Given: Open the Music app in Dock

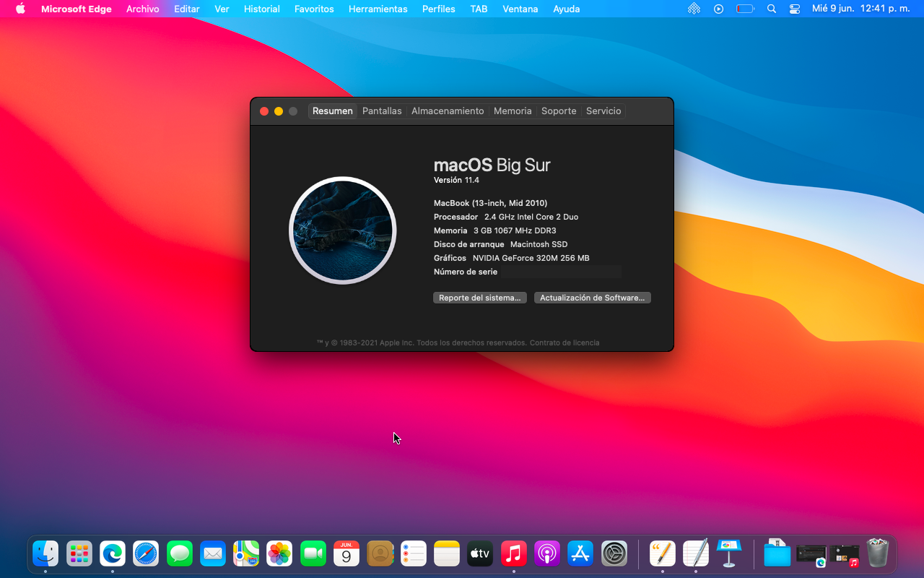Looking at the screenshot, I should [513, 554].
